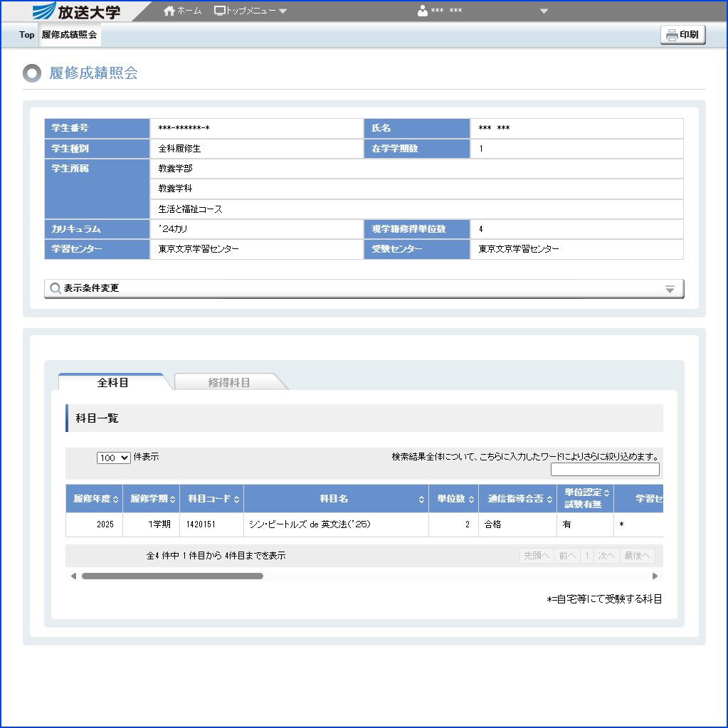728x728 pixels.
Task: Open the user account dropdown arrow
Action: point(544,11)
